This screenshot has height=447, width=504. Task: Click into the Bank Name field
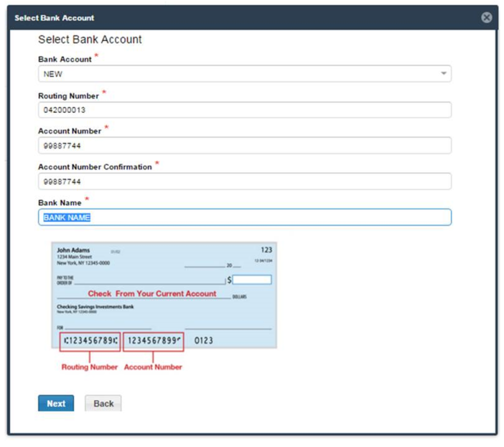[x=244, y=217]
